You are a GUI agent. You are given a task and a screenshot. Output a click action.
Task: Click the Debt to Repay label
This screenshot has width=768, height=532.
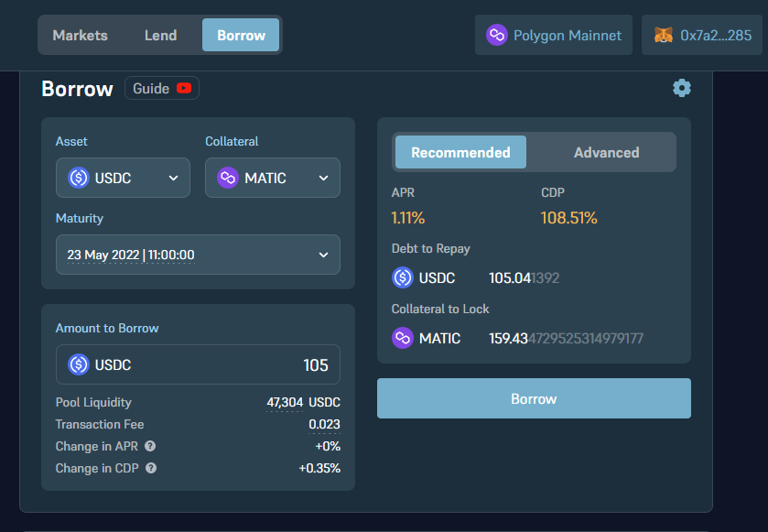click(x=430, y=249)
